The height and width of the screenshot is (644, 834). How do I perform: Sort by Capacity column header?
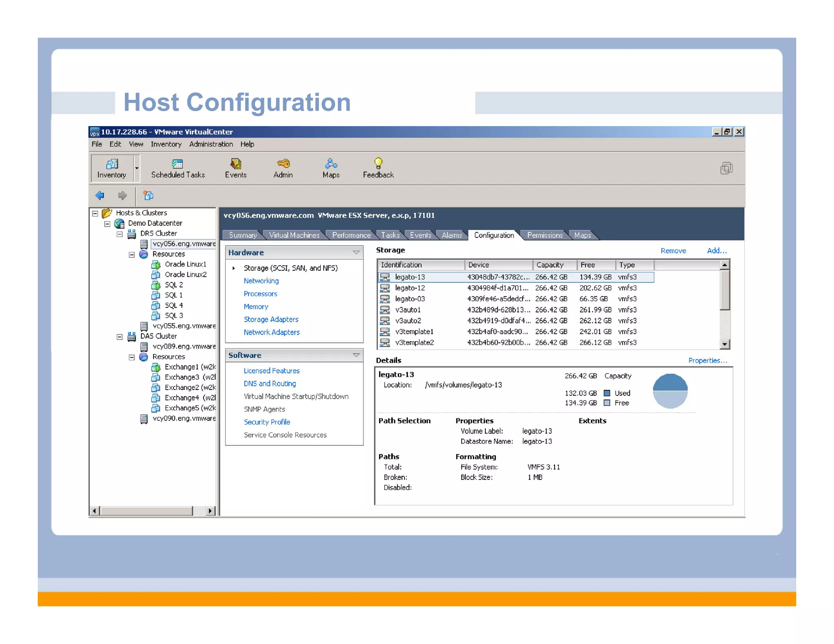[555, 265]
